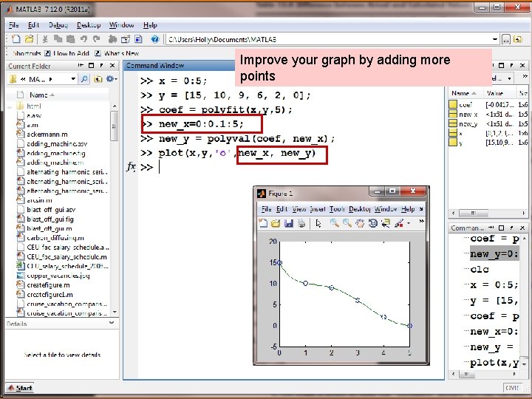Click the Copy icon in MATLAB toolbar

tap(58, 39)
